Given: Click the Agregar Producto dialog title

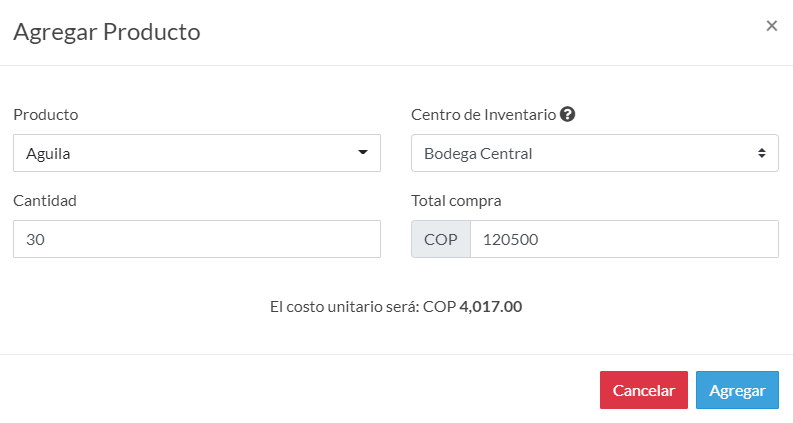Looking at the screenshot, I should [107, 32].
